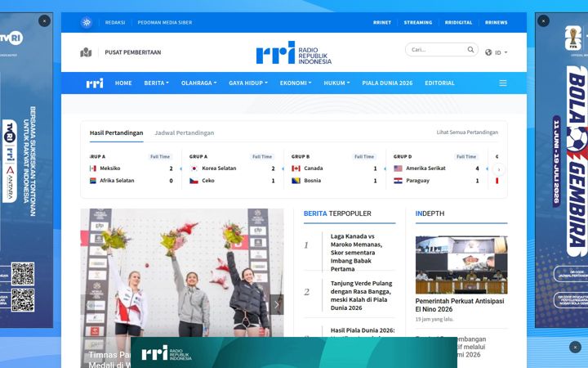The height and width of the screenshot is (368, 588).
Task: Click the main RRI Radio Republik Indonesia logo
Action: (294, 52)
